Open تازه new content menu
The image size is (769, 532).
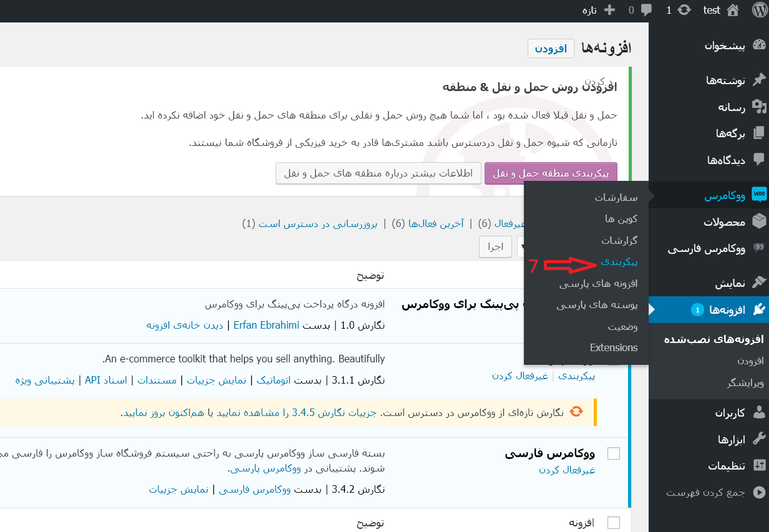[x=590, y=10]
